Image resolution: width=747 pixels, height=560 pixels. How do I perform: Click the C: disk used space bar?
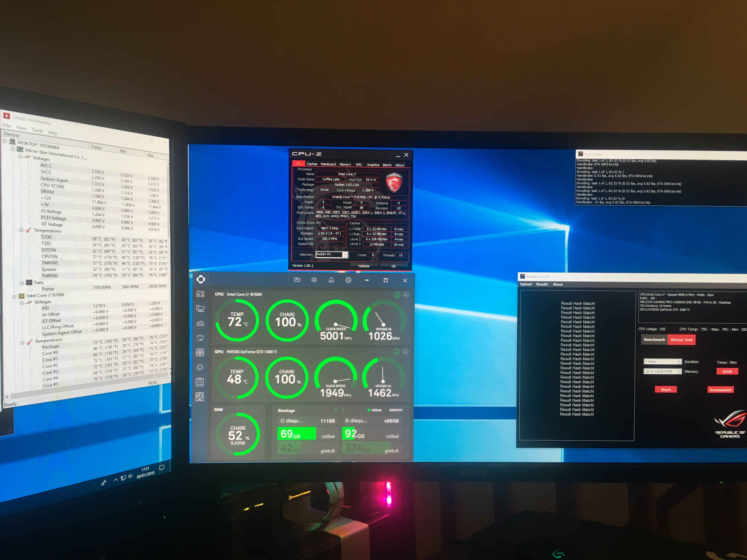click(296, 433)
